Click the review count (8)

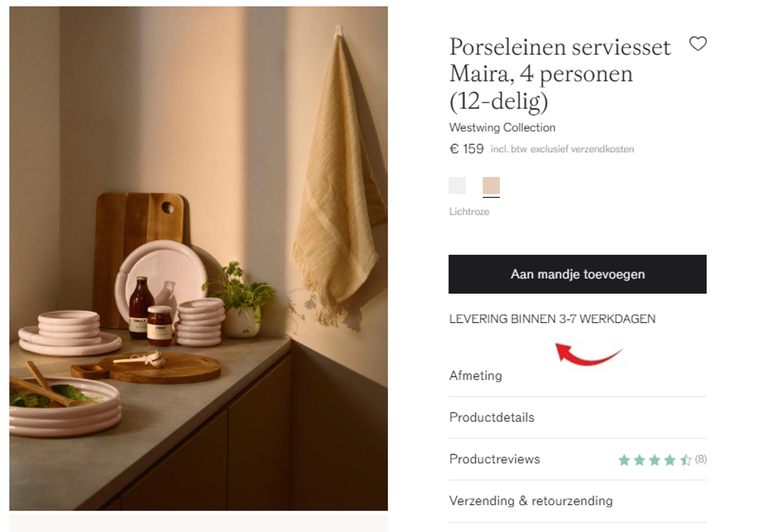coord(701,459)
